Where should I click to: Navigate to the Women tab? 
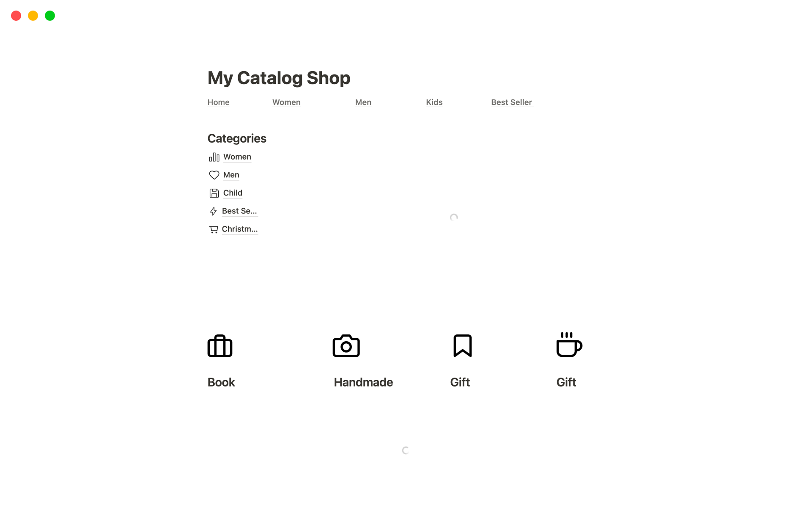point(286,102)
